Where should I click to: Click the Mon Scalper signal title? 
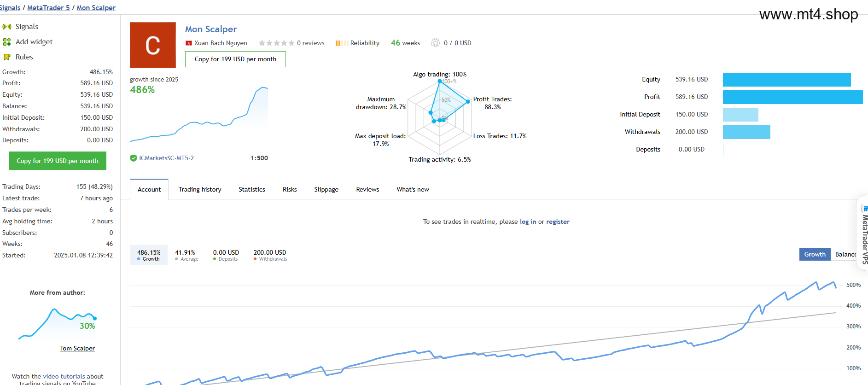(211, 29)
